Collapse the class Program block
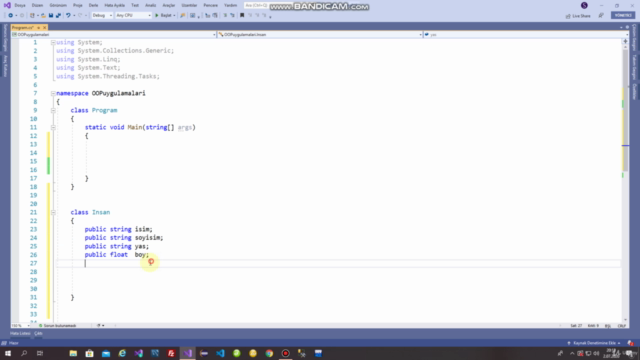This screenshot has height=360, width=640. pos(53,110)
